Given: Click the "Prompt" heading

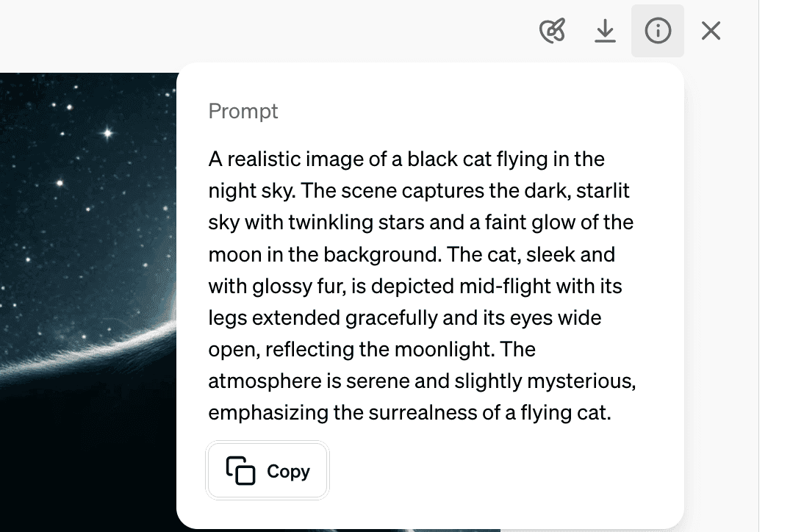Looking at the screenshot, I should coord(243,111).
